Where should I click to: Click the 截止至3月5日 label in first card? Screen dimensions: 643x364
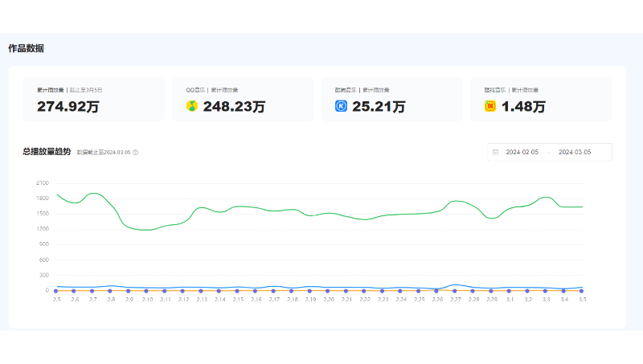coord(86,90)
